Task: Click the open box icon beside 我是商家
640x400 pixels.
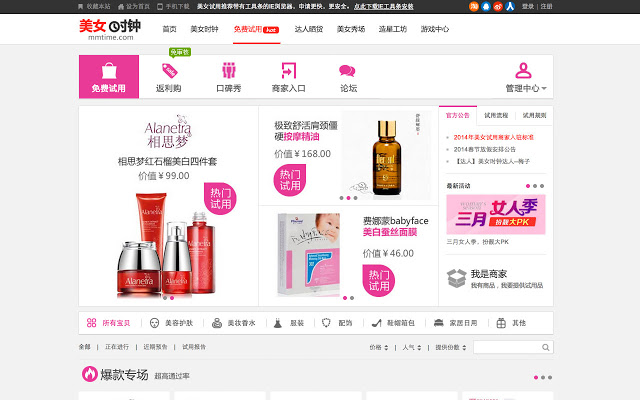Action: pyautogui.click(x=456, y=278)
